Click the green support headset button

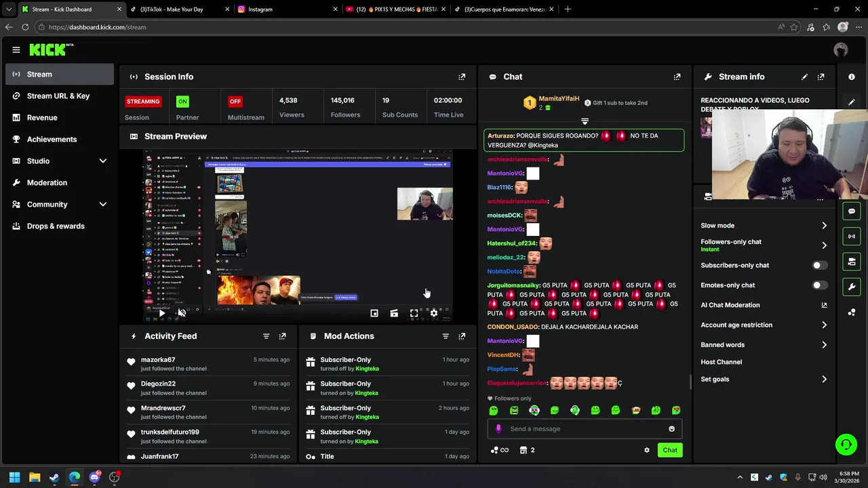click(x=846, y=445)
